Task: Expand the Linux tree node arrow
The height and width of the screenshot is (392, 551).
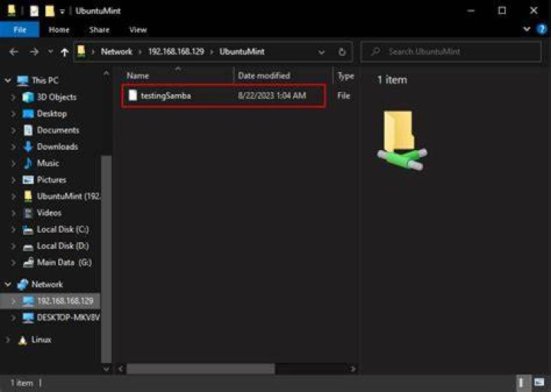Action: 8,340
